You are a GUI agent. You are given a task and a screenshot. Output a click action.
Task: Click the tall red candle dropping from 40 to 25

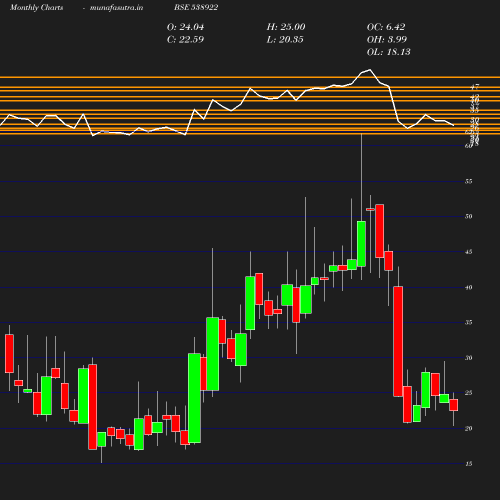(x=398, y=341)
